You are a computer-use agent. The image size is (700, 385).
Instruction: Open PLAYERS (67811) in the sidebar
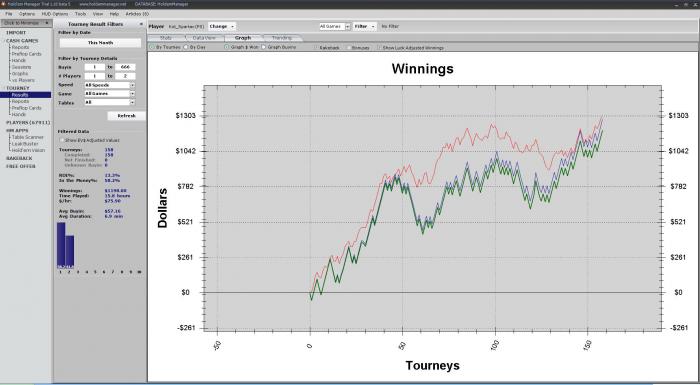[28, 122]
